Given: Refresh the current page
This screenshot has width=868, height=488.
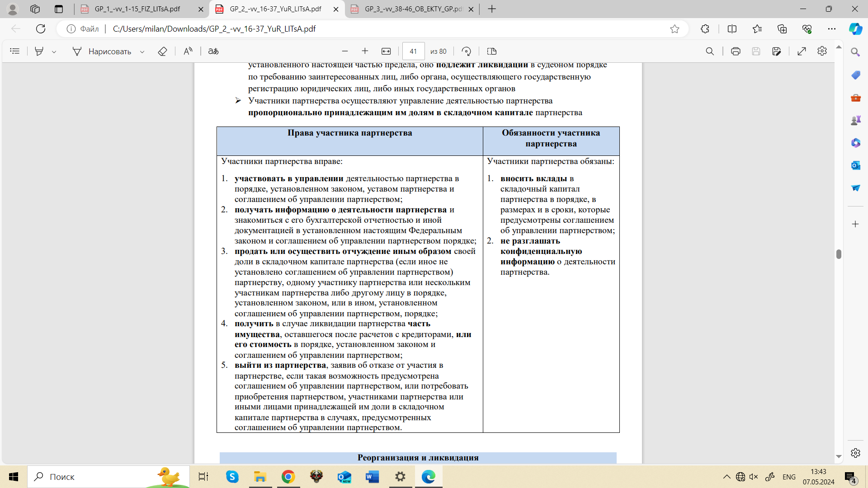Looking at the screenshot, I should pyautogui.click(x=41, y=29).
